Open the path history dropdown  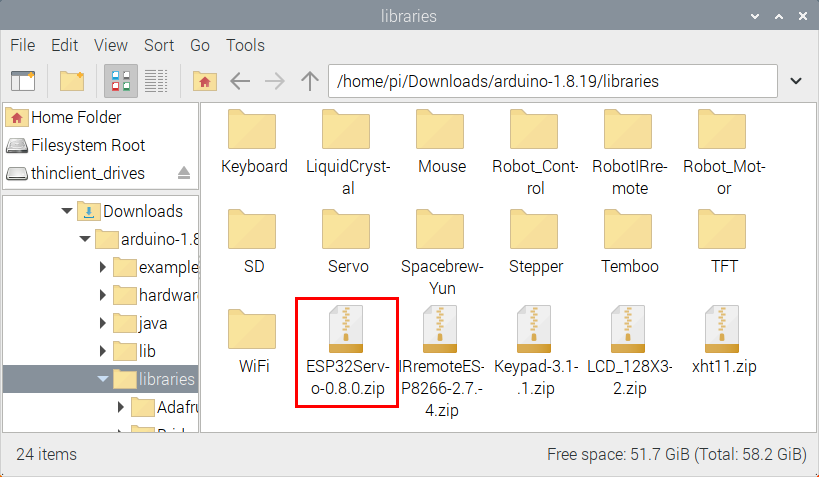point(796,81)
